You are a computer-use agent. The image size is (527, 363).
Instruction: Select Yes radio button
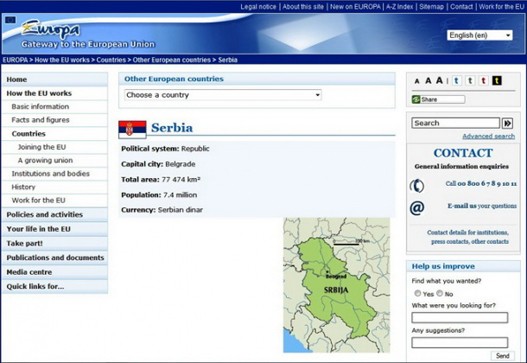point(418,293)
